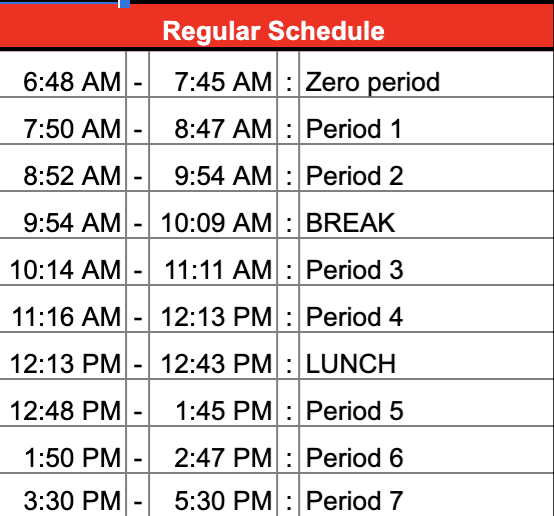The width and height of the screenshot is (554, 516).
Task: Click the 6:48 AM start time cell
Action: [63, 74]
